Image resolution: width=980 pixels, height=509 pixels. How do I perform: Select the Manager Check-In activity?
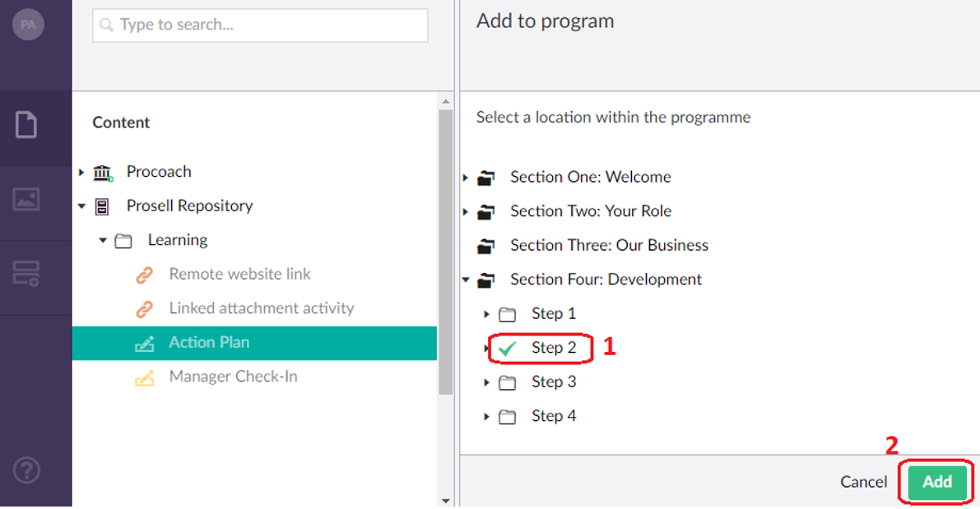point(233,376)
